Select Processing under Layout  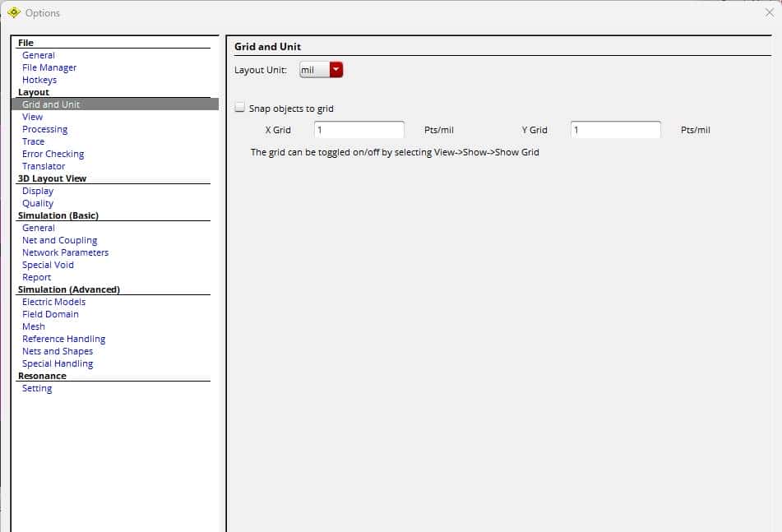pos(45,129)
